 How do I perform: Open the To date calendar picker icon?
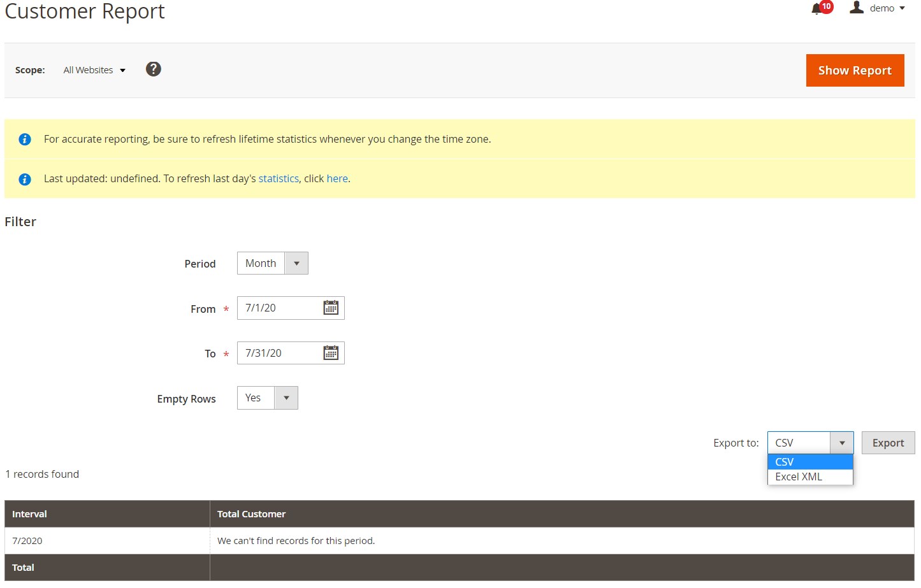point(331,353)
